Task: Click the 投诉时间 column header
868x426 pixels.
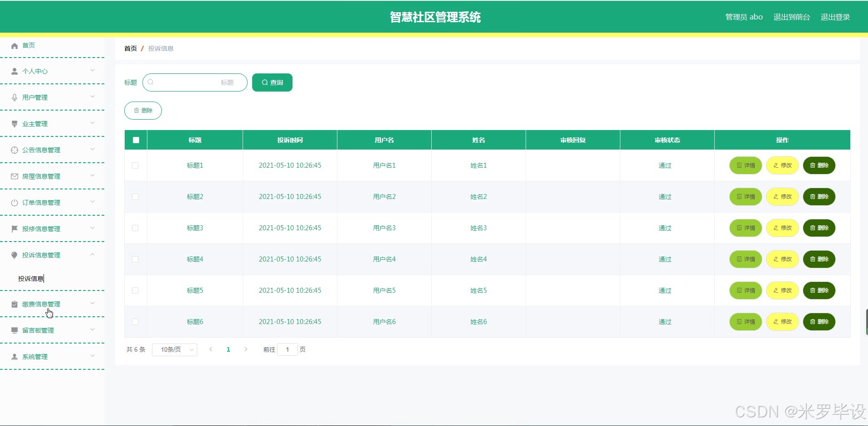Action: pos(290,140)
